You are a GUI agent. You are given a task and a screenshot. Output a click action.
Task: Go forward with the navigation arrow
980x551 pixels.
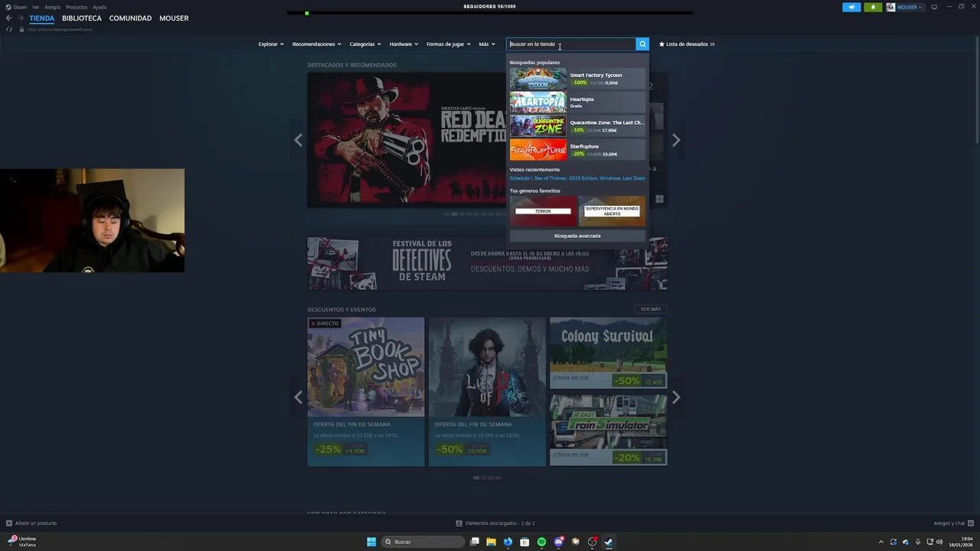[x=21, y=18]
